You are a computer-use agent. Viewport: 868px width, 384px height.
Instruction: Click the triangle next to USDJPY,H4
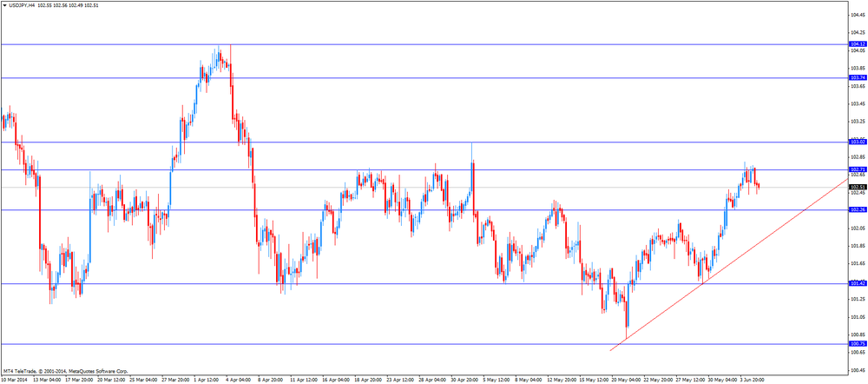pos(5,4)
